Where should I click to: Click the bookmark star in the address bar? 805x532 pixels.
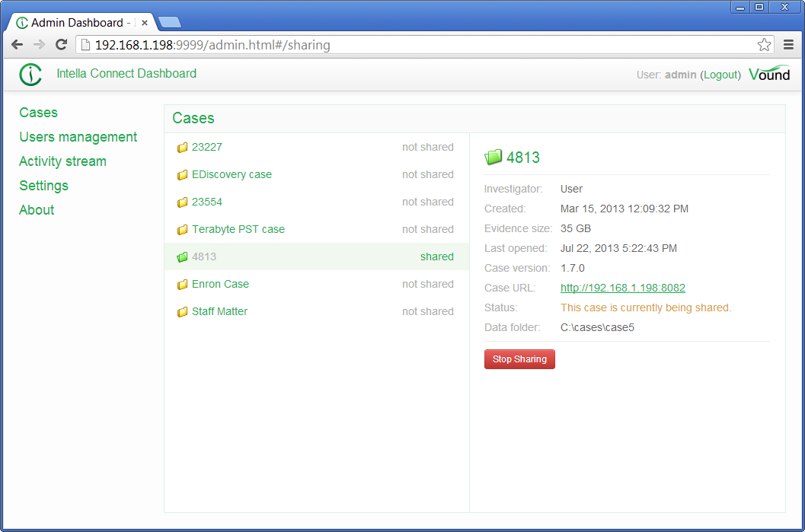[763, 44]
